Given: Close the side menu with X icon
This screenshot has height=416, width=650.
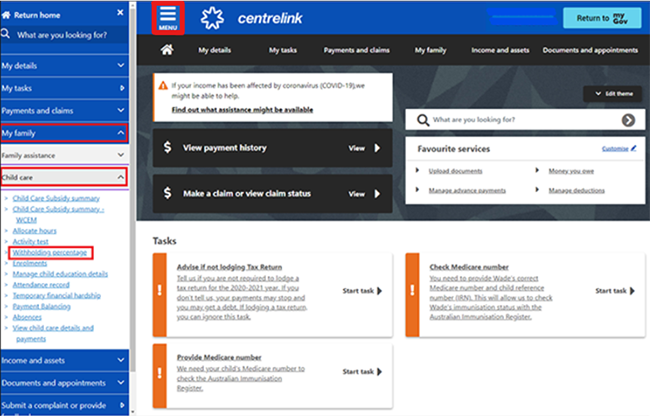Looking at the screenshot, I should pos(120,12).
